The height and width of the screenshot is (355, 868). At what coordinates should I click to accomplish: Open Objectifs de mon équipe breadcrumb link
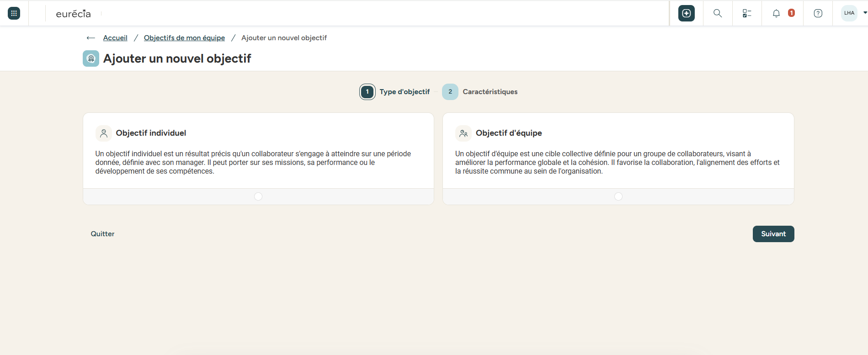184,38
